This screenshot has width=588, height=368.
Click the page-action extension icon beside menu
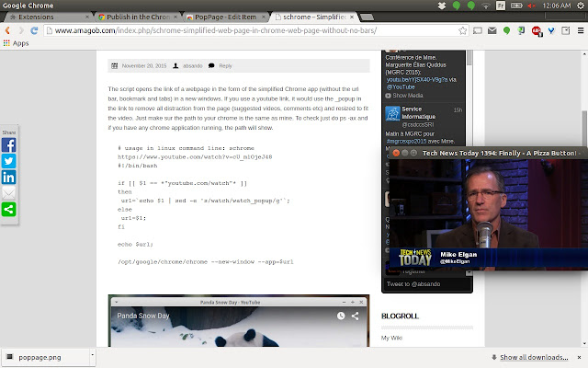point(566,30)
